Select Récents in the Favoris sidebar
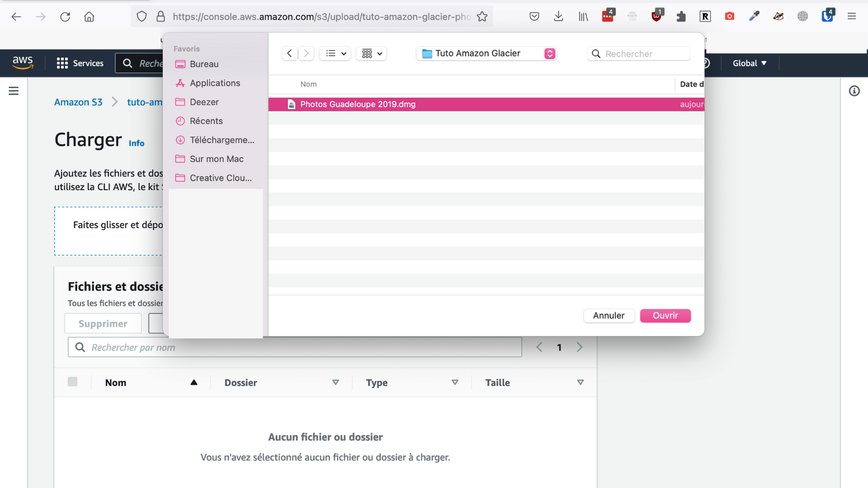 (206, 121)
